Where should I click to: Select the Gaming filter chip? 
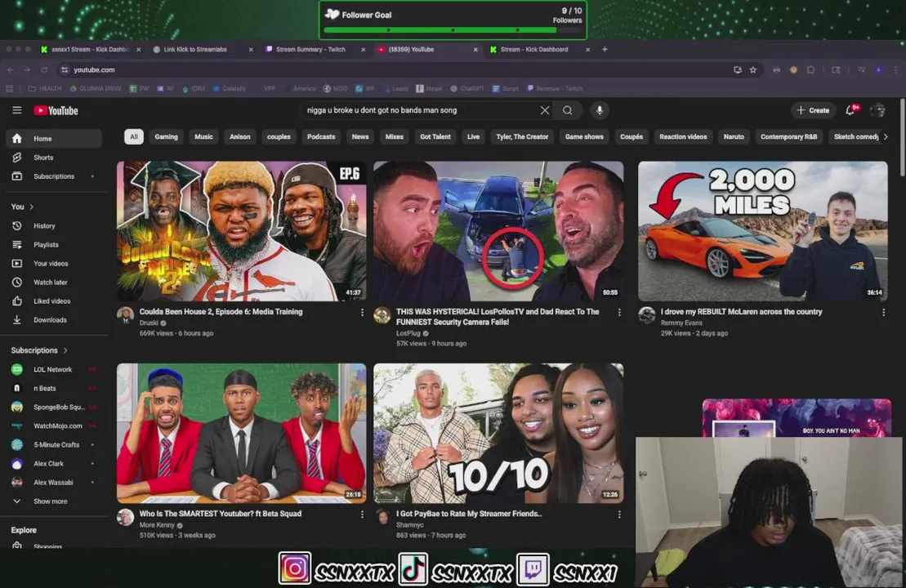click(x=167, y=137)
